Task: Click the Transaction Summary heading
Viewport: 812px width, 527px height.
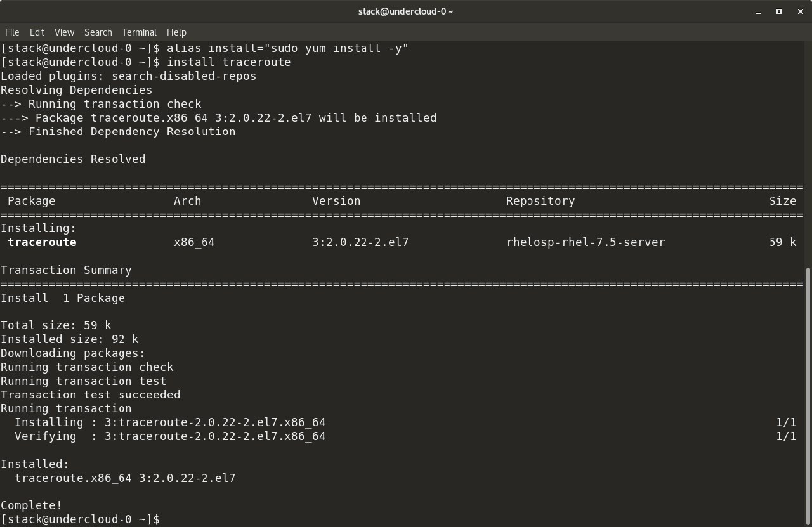Action: pyautogui.click(x=65, y=270)
